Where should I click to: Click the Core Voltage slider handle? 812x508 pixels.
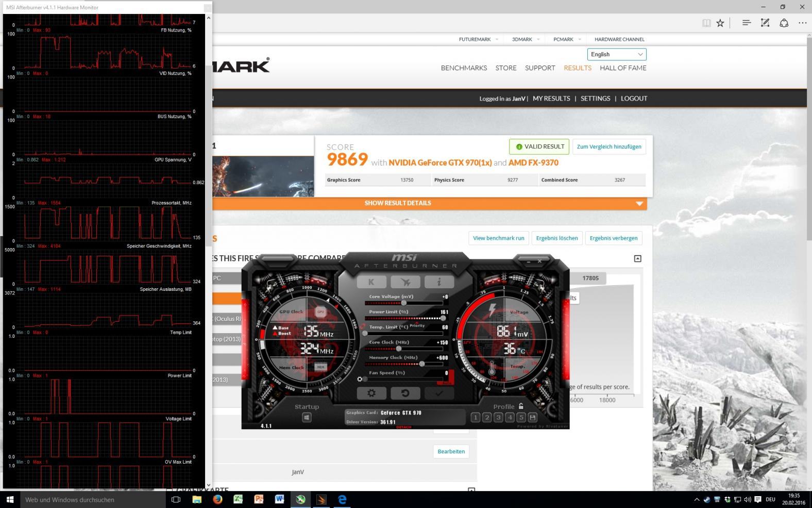(404, 303)
